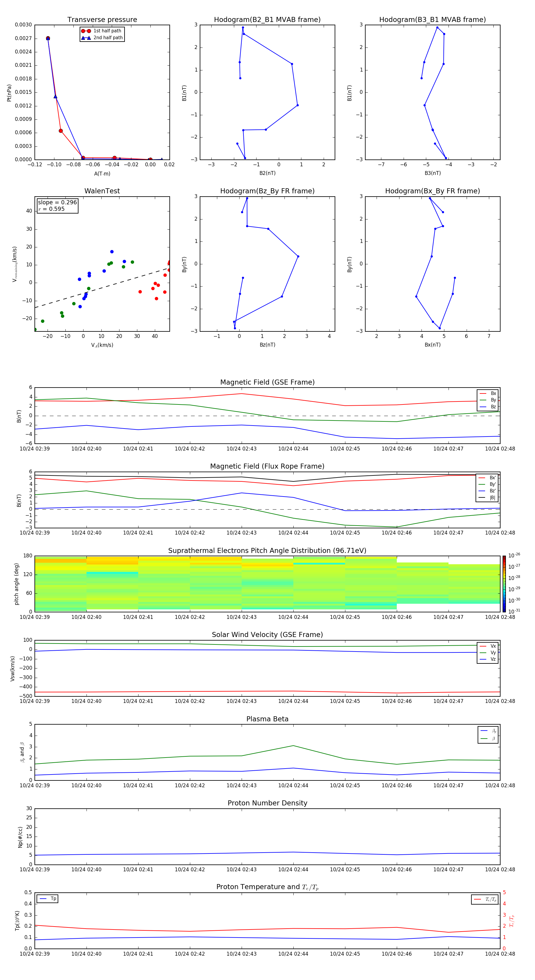The width and height of the screenshot is (535, 980).
Task: Select 'Bx' in the GSE magnetic field legend
Action: (488, 393)
